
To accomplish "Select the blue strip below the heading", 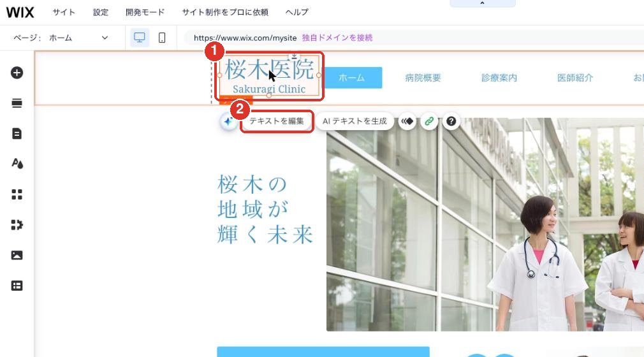I will pyautogui.click(x=323, y=352).
